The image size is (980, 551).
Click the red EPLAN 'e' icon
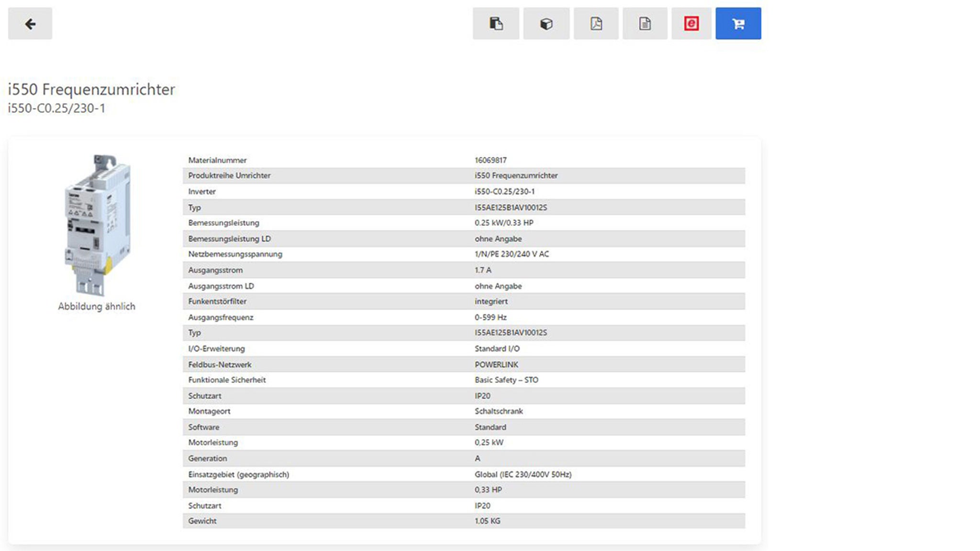(x=691, y=23)
